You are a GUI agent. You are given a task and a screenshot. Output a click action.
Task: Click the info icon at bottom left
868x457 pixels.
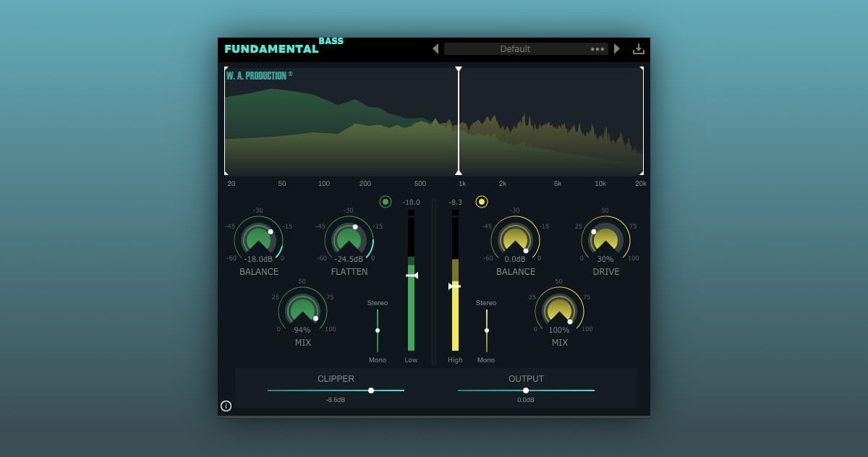point(226,406)
